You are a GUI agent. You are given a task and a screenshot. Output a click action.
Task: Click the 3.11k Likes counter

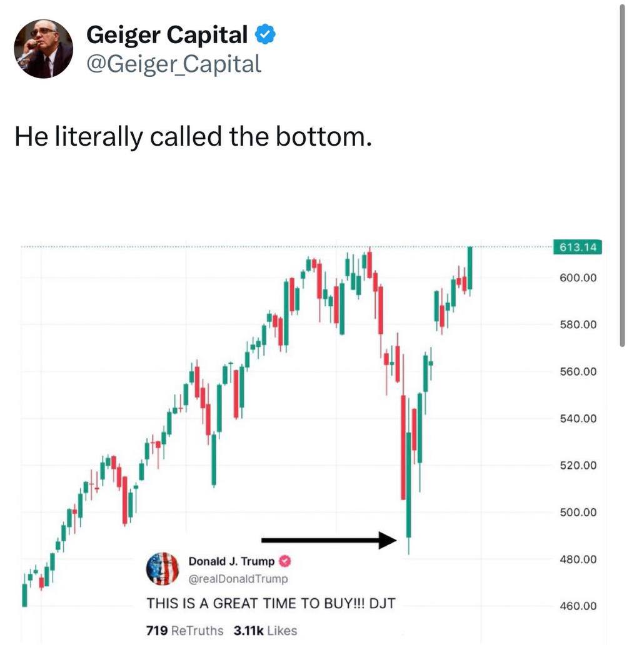point(265,631)
